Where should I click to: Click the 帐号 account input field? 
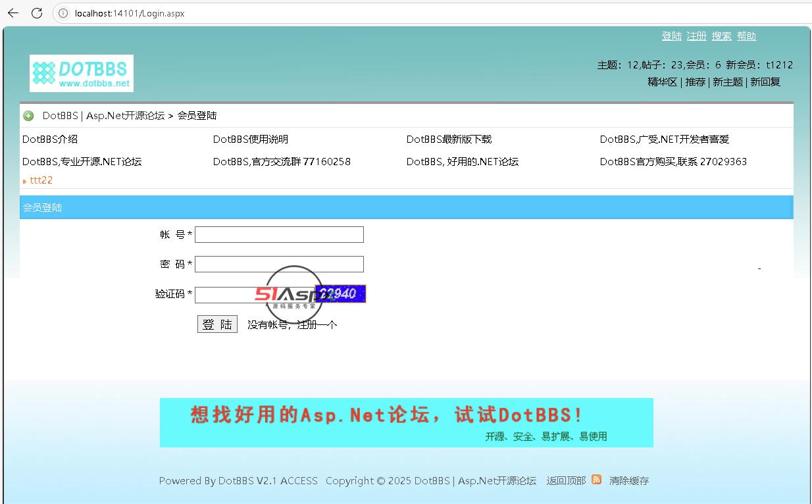tap(279, 234)
